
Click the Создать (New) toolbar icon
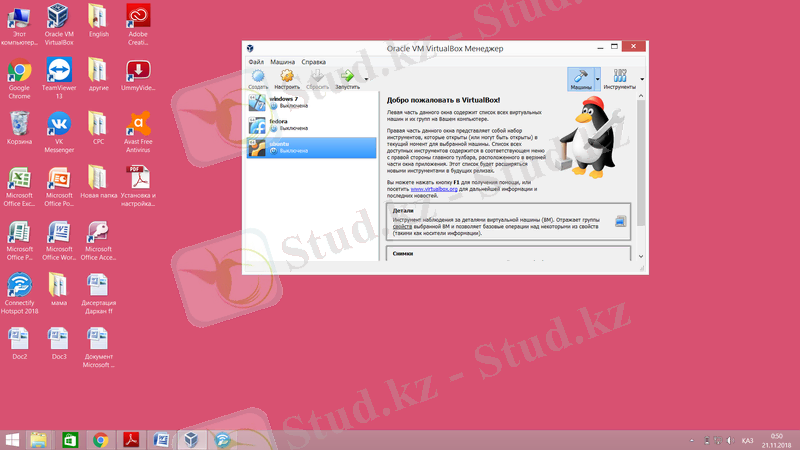[x=258, y=80]
